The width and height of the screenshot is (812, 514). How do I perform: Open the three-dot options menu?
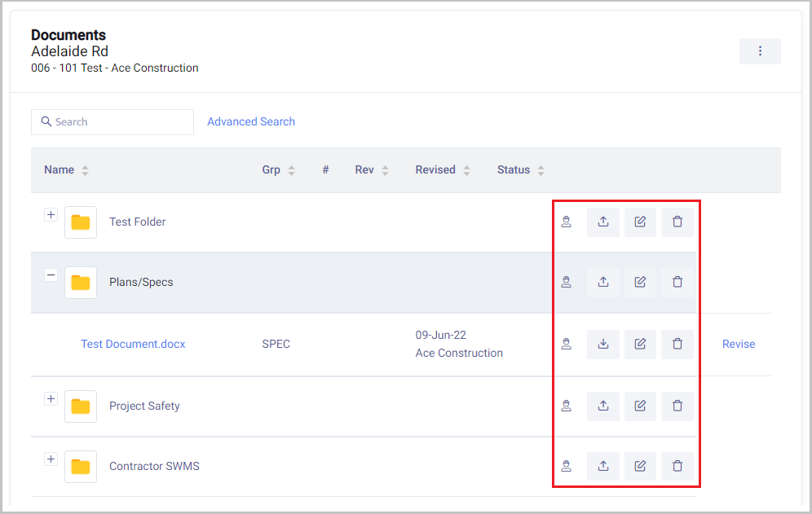(760, 51)
